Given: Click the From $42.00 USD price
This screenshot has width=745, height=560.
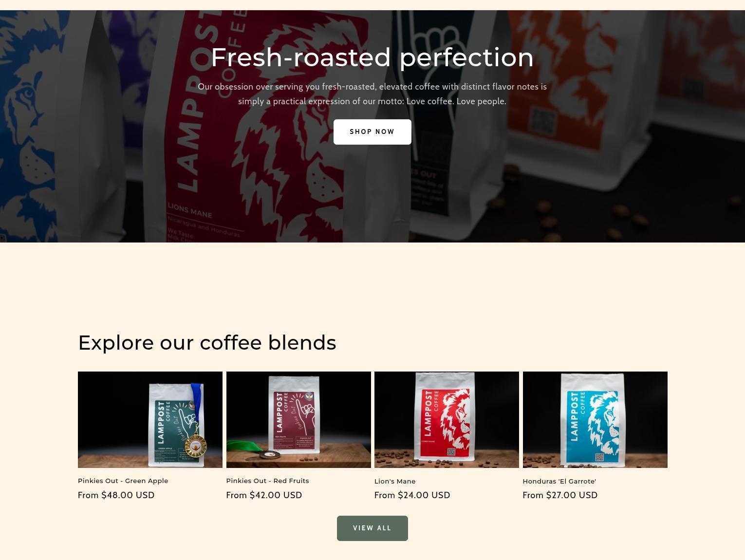Looking at the screenshot, I should coord(264,495).
